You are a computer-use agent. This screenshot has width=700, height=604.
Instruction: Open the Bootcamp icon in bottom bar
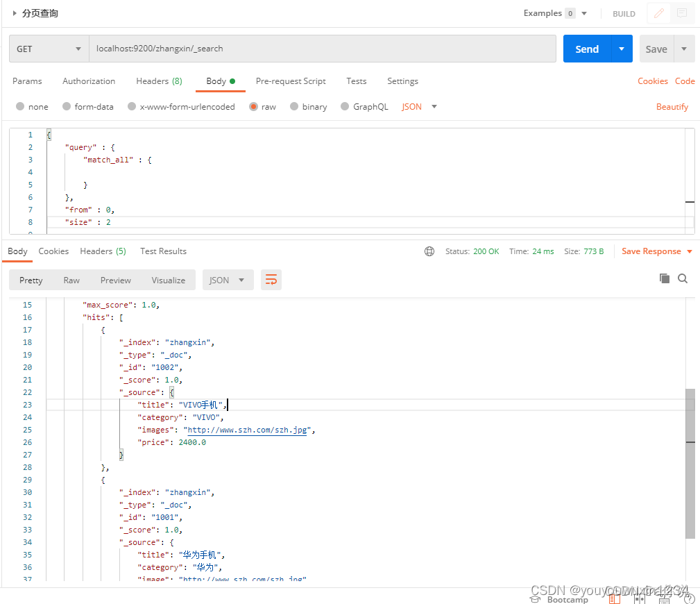[x=536, y=600]
